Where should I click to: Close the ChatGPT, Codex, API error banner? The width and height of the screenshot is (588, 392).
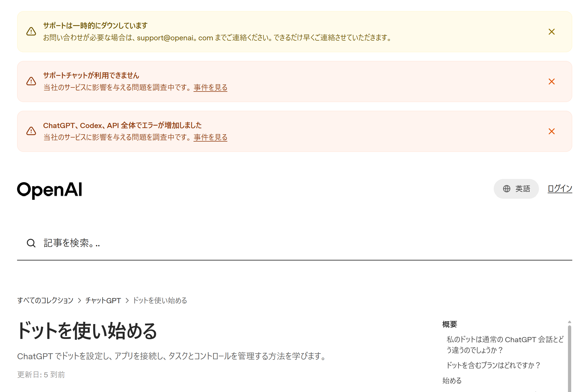[551, 131]
